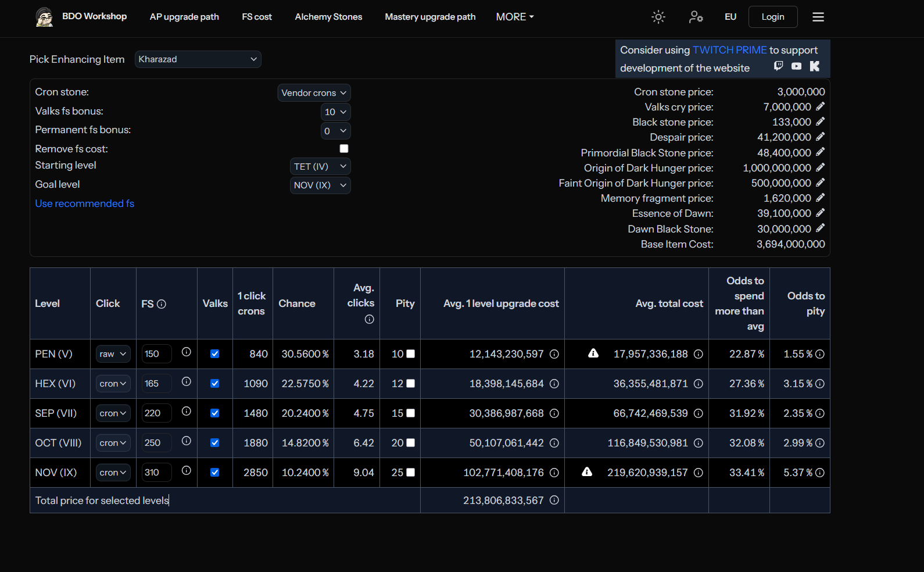The height and width of the screenshot is (572, 924).
Task: Click the Twitch icon in banner
Action: click(779, 66)
